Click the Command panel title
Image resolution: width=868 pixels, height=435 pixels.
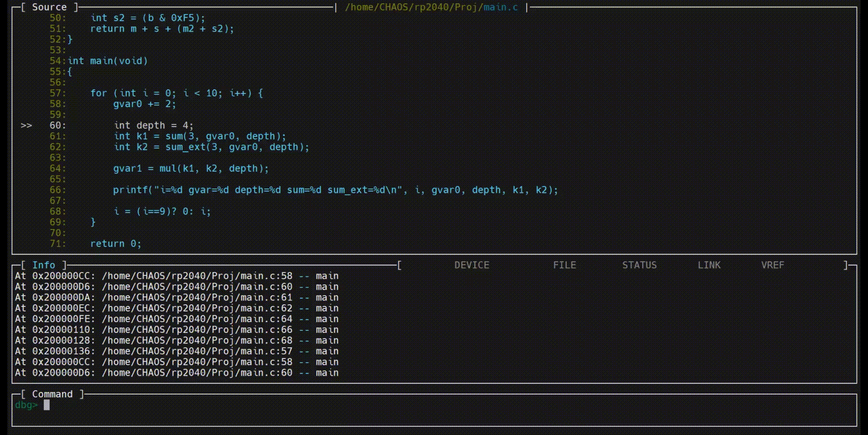pyautogui.click(x=52, y=394)
